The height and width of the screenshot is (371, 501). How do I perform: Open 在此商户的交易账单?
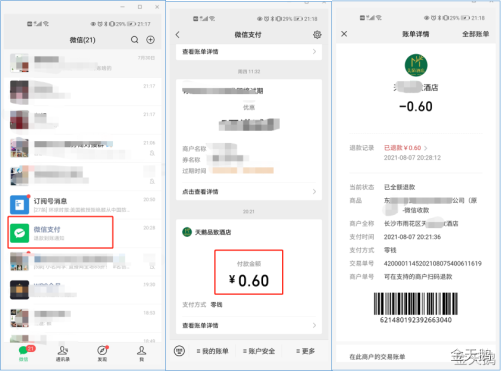tap(377, 357)
